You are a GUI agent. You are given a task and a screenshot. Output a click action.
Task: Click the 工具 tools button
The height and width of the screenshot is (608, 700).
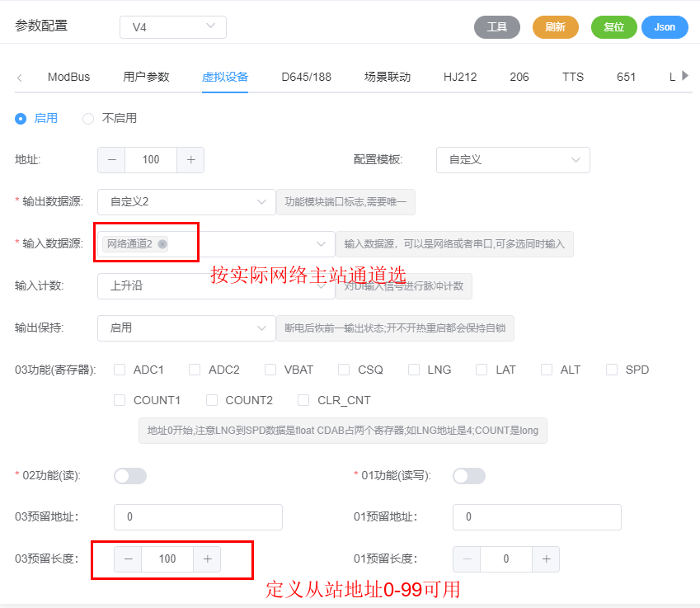tap(497, 27)
